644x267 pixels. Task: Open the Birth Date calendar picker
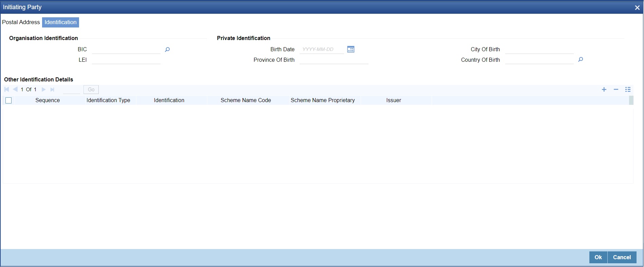(x=351, y=50)
